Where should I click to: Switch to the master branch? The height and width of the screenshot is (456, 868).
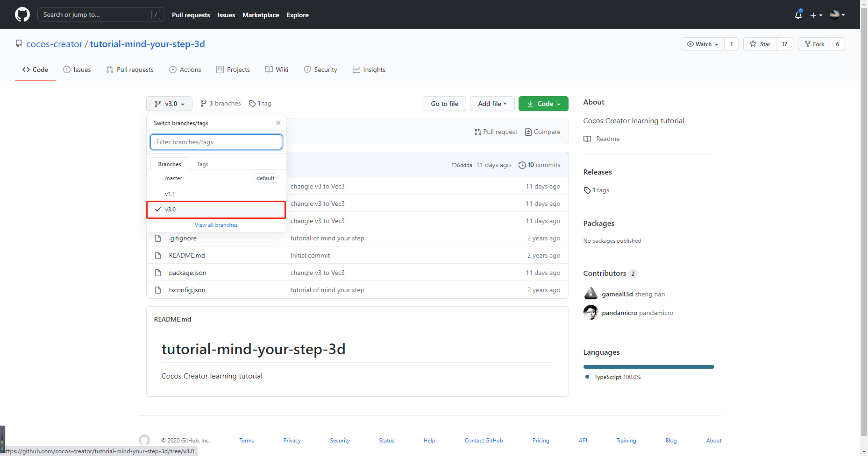pos(216,178)
